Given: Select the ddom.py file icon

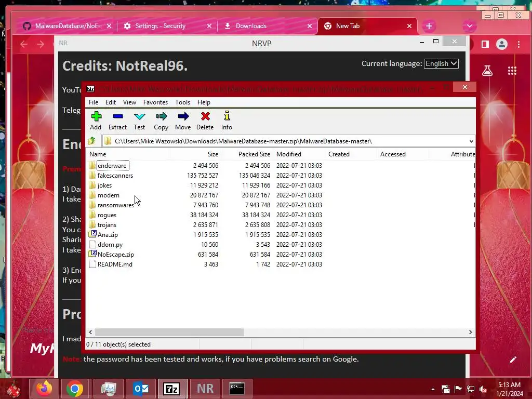Looking at the screenshot, I should pyautogui.click(x=92, y=244).
